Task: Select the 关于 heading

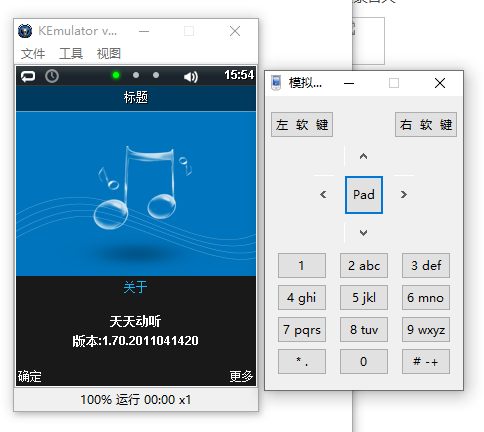Action: 135,287
